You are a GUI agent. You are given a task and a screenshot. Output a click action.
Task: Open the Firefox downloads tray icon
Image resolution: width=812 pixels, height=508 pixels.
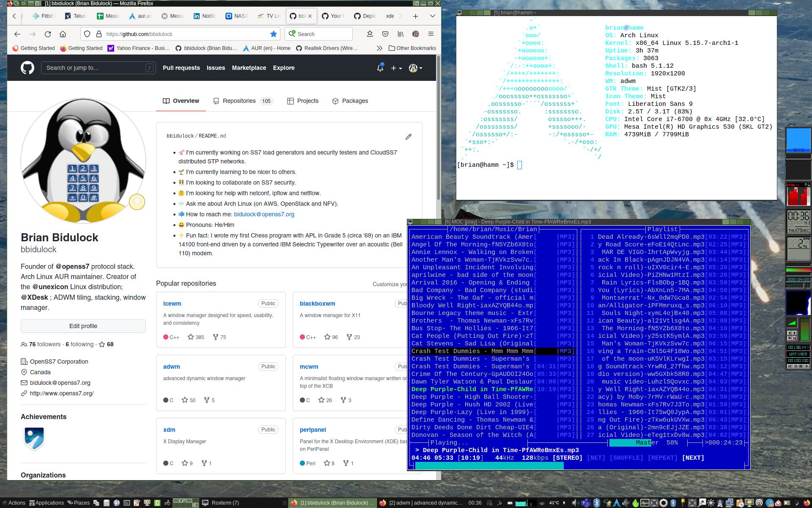[x=370, y=34]
